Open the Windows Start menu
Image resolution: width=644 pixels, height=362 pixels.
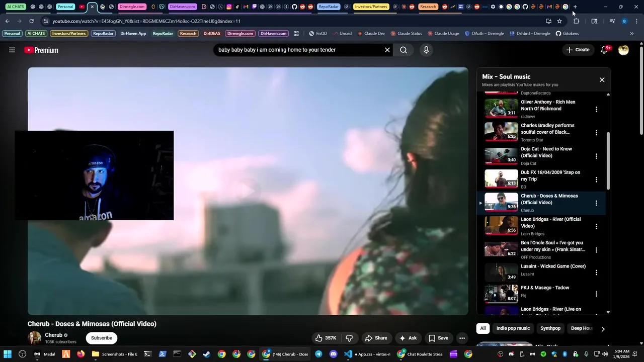pos(8,354)
